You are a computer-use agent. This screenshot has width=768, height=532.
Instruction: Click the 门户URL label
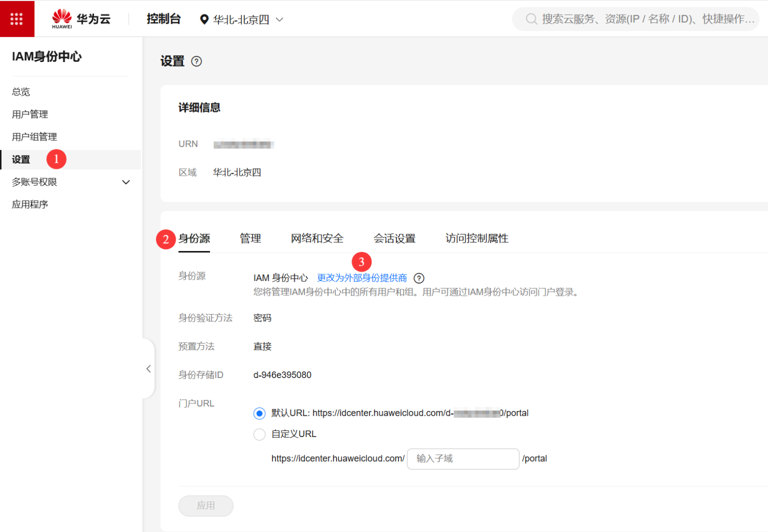(196, 403)
